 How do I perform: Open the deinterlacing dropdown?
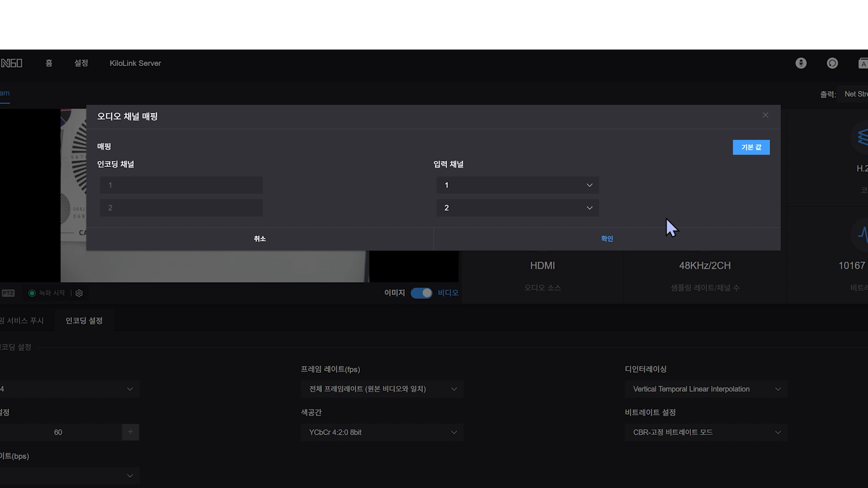click(706, 389)
